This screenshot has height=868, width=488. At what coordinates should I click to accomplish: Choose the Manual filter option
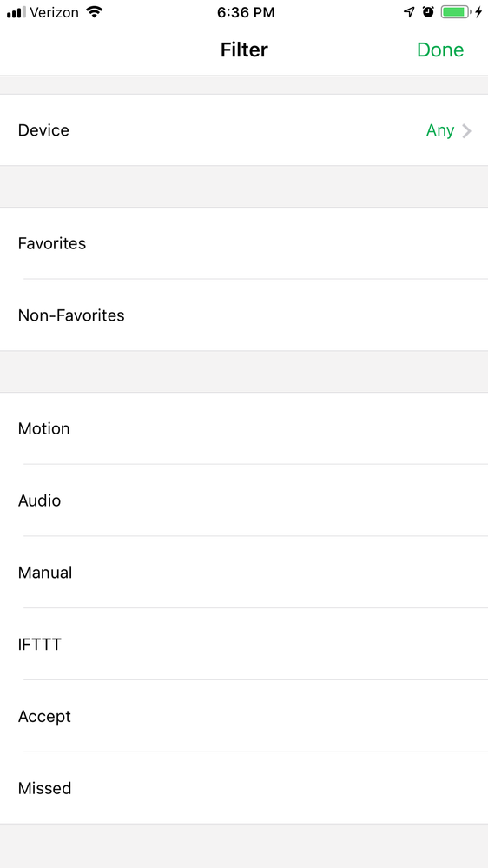pyautogui.click(x=244, y=573)
